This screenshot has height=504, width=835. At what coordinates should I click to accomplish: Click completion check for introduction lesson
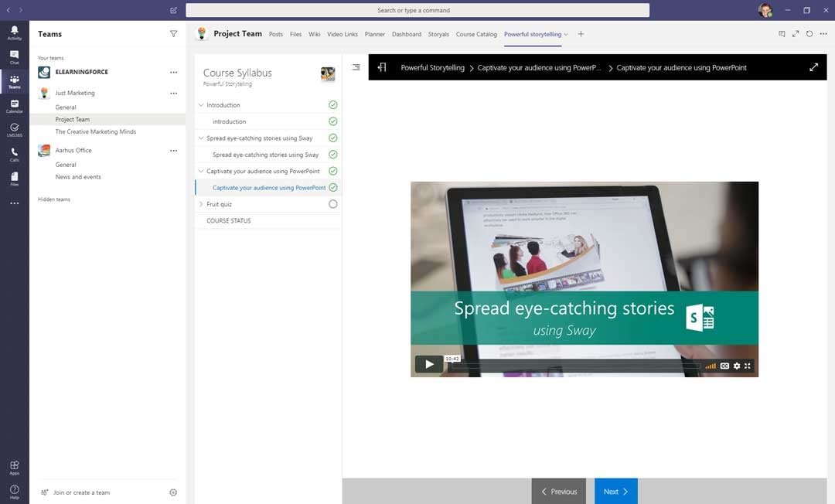click(332, 121)
